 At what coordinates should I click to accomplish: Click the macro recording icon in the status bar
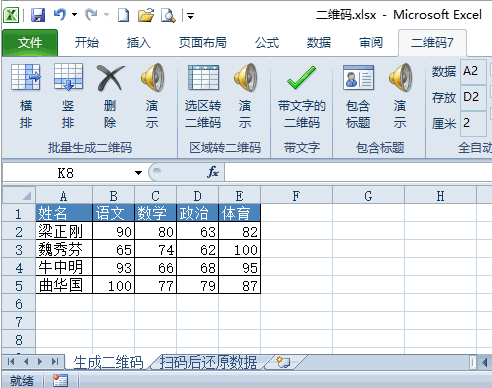[60, 380]
